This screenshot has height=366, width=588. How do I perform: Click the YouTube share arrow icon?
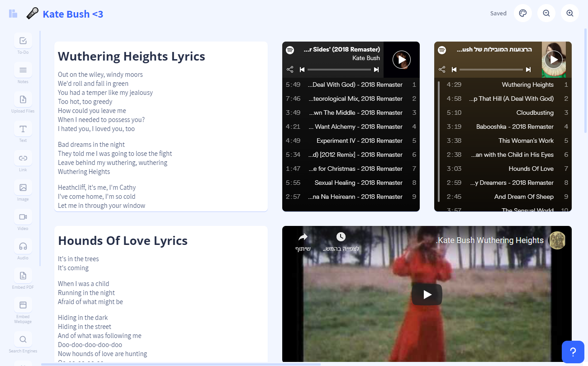[303, 237]
